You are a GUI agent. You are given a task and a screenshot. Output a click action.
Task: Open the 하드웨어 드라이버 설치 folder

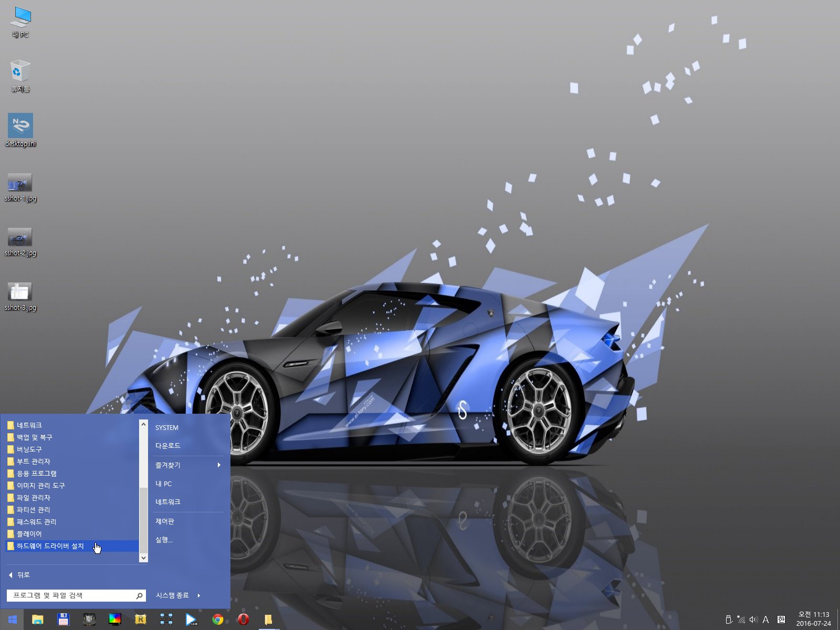point(72,546)
